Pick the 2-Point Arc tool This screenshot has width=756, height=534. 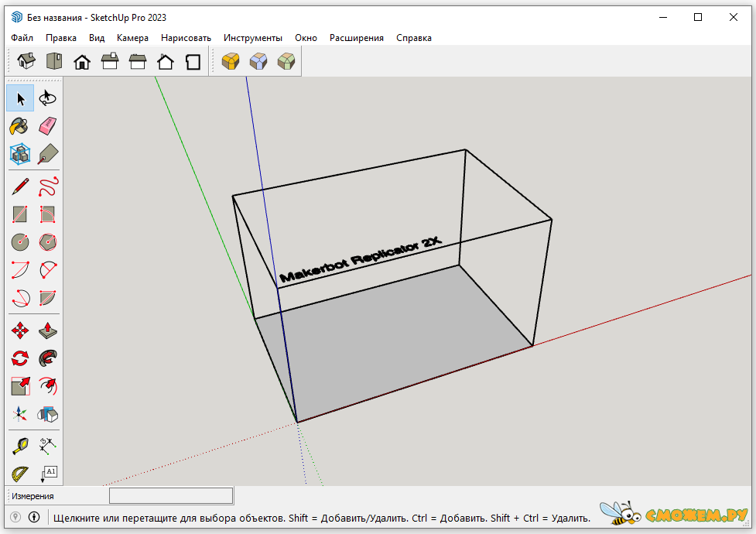[47, 270]
